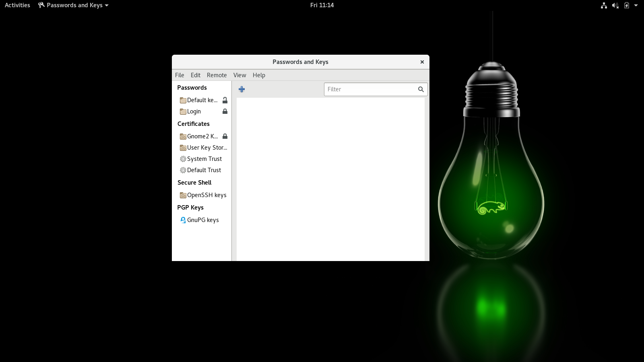Select GnuPG keys in the sidebar
This screenshot has height=362, width=644.
[x=202, y=220]
